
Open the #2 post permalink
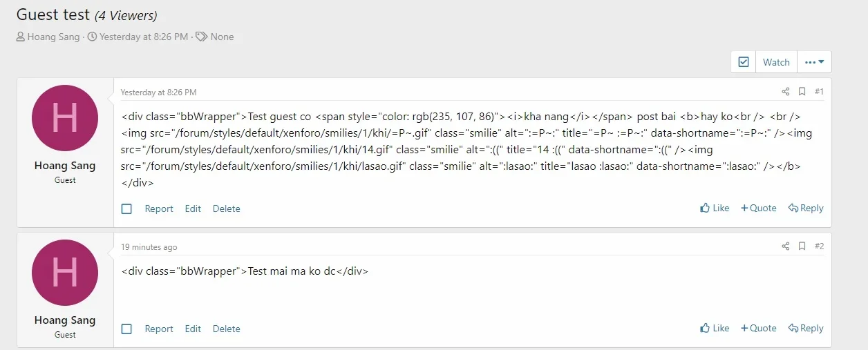click(x=819, y=246)
